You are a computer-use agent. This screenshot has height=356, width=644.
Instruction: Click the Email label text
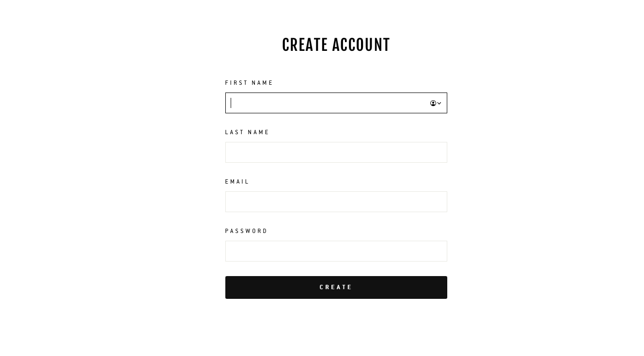click(237, 182)
